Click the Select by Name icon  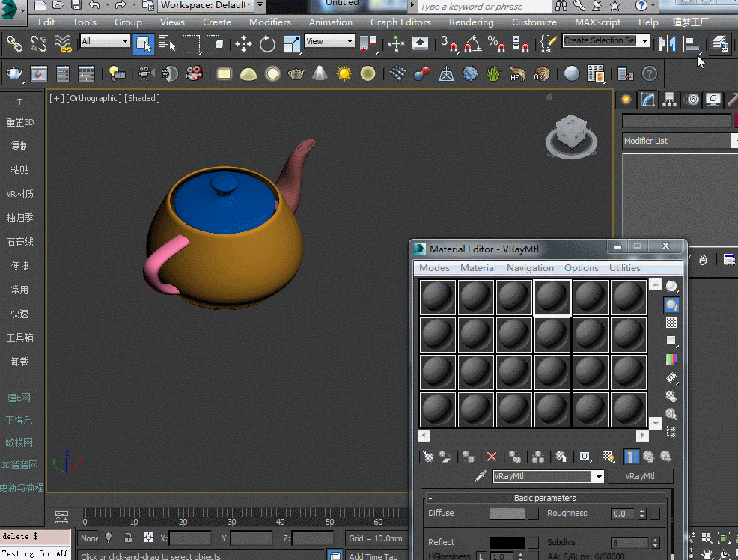(x=168, y=43)
